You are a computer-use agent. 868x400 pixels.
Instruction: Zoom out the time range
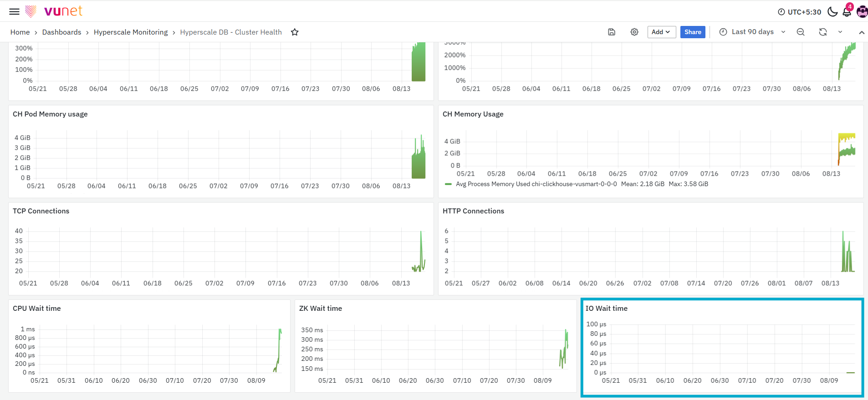pyautogui.click(x=801, y=32)
